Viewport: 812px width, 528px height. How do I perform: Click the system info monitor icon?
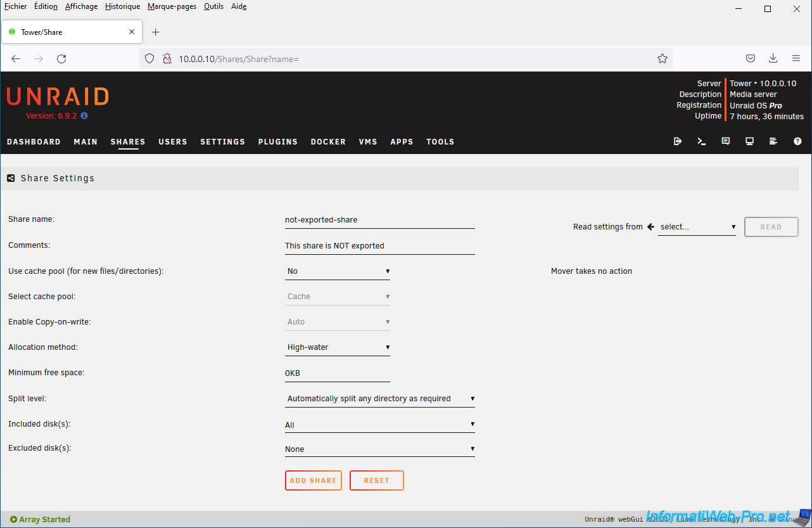pos(749,141)
